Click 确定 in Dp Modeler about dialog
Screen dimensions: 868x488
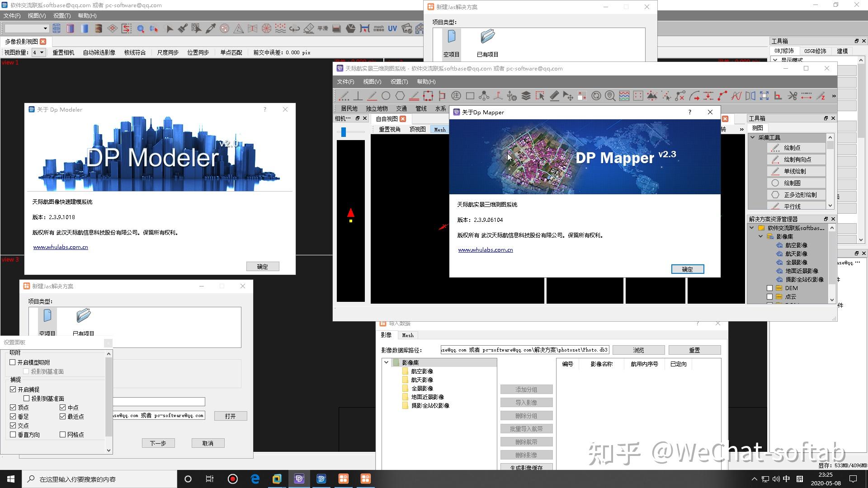click(x=263, y=267)
